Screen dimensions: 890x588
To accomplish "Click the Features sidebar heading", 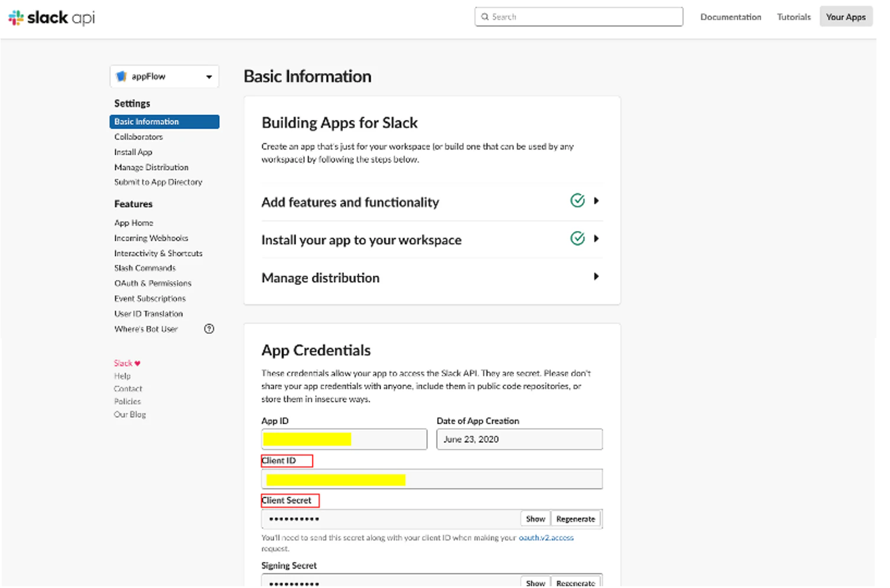I will point(134,204).
